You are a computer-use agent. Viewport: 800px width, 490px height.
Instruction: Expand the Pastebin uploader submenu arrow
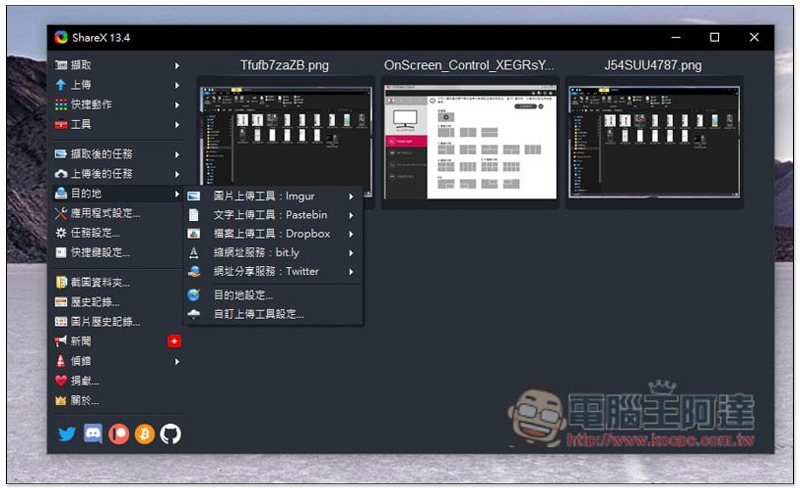click(x=351, y=215)
